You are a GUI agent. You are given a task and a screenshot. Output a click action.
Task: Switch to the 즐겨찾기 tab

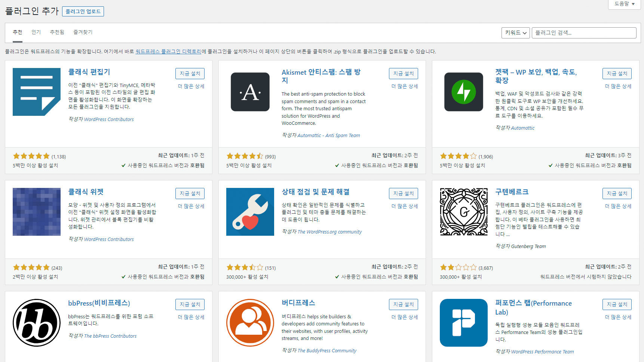point(83,32)
